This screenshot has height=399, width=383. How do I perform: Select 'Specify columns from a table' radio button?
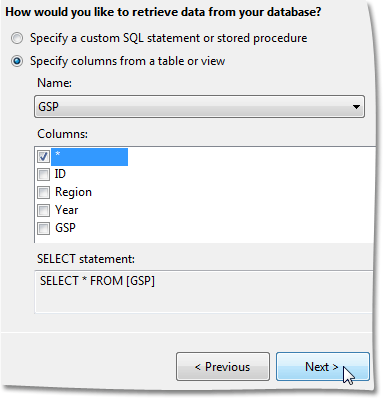pyautogui.click(x=17, y=61)
